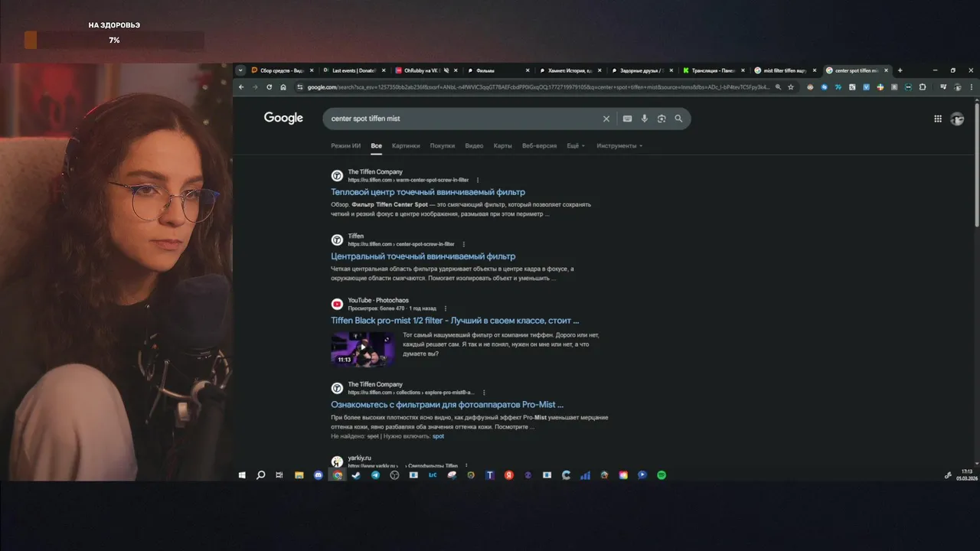The image size is (980, 551).
Task: Click the 'НА ЗДОРОВЬЕ' 7% progress bar
Action: (x=114, y=40)
